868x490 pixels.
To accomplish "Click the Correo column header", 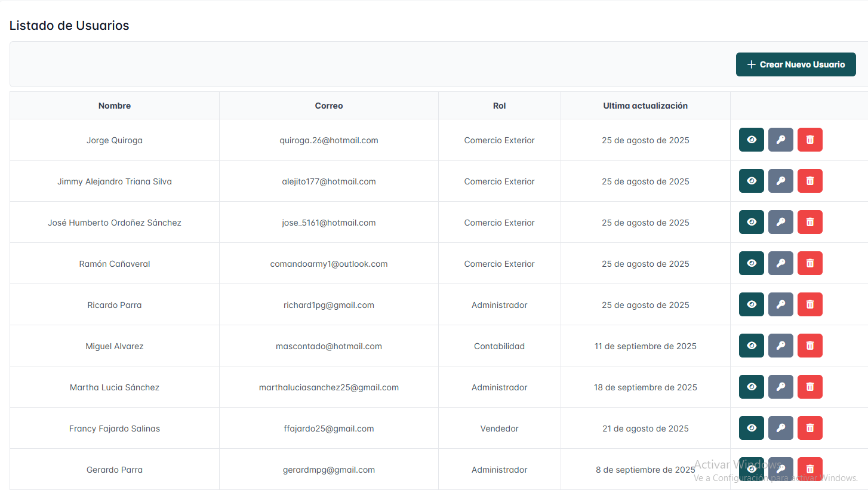I will (329, 106).
